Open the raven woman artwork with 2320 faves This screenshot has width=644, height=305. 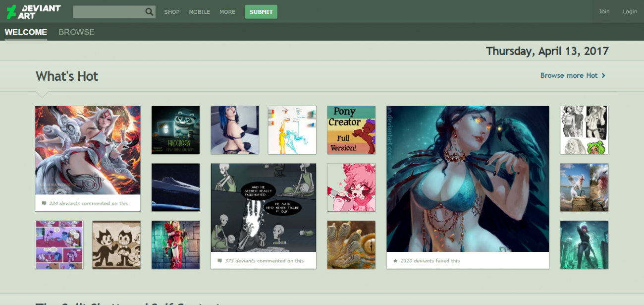pyautogui.click(x=468, y=179)
